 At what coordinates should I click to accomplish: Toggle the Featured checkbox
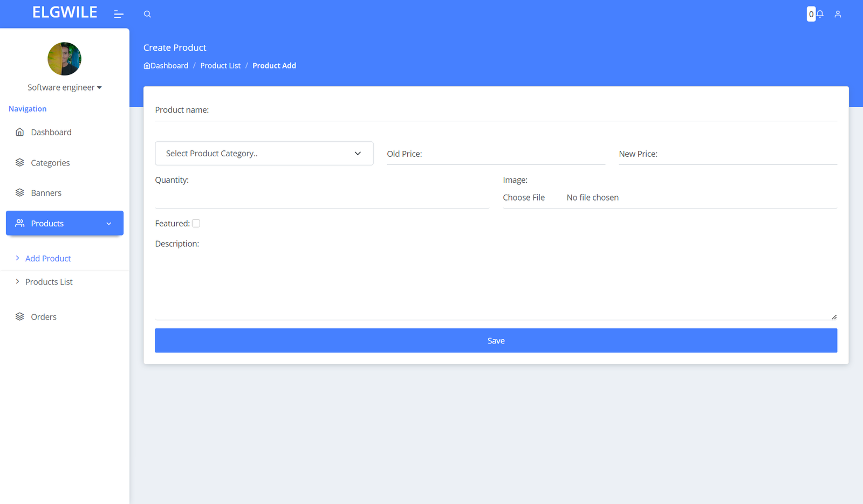(x=196, y=223)
